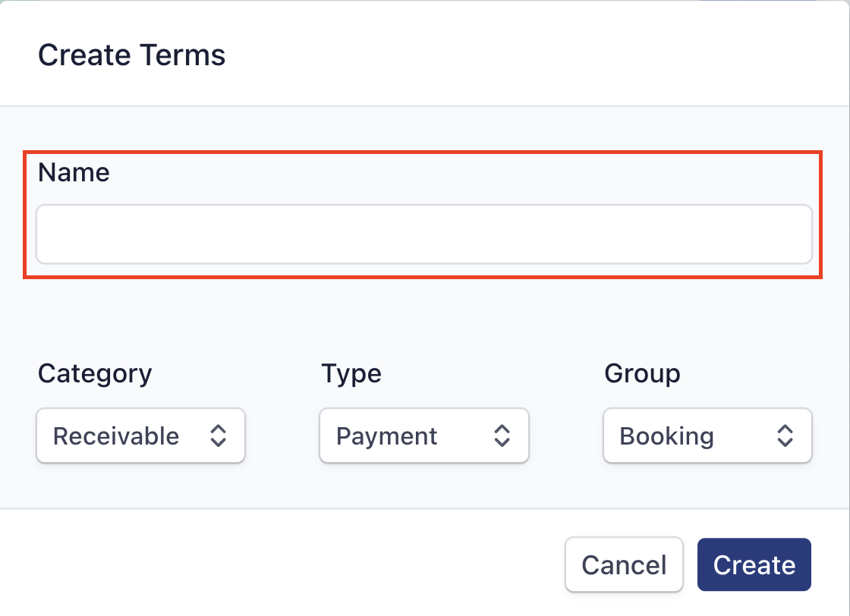
Task: Click the Group label text
Action: (642, 373)
